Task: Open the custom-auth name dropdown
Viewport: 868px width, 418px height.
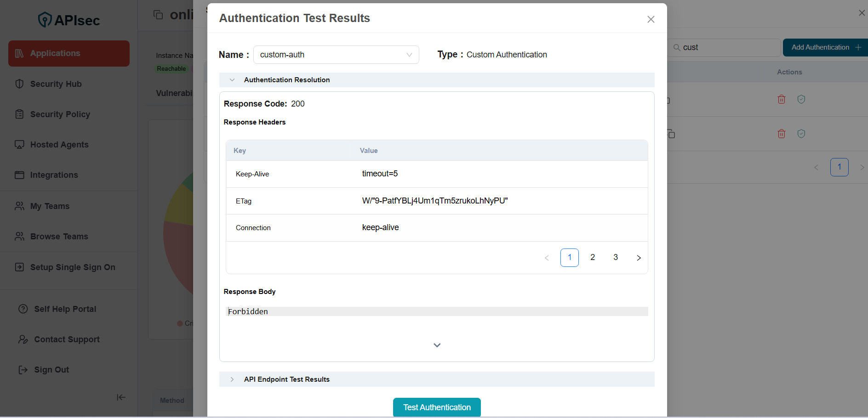Action: (409, 55)
